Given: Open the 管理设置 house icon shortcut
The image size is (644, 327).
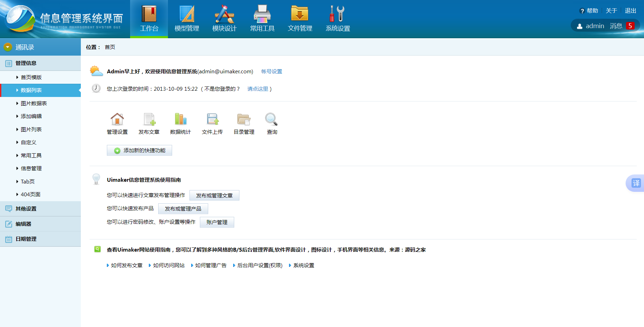Looking at the screenshot, I should [x=117, y=119].
